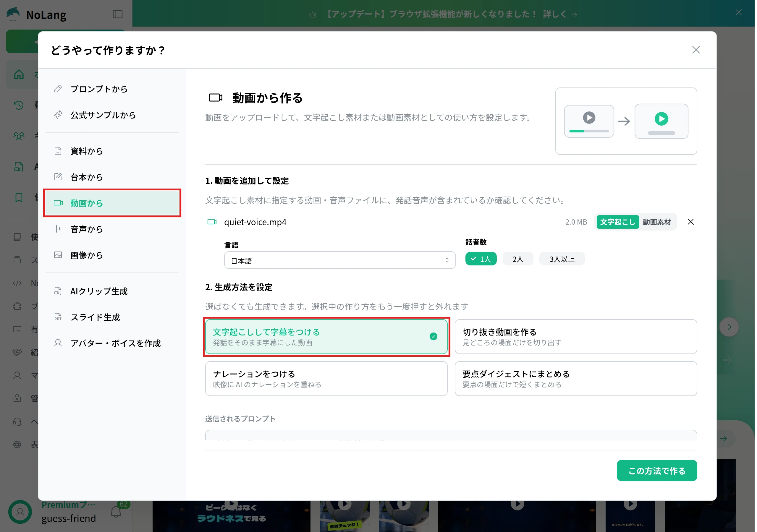Image resolution: width=757 pixels, height=532 pixels.
Task: Select 公式サンプルから option
Action: pyautogui.click(x=112, y=115)
